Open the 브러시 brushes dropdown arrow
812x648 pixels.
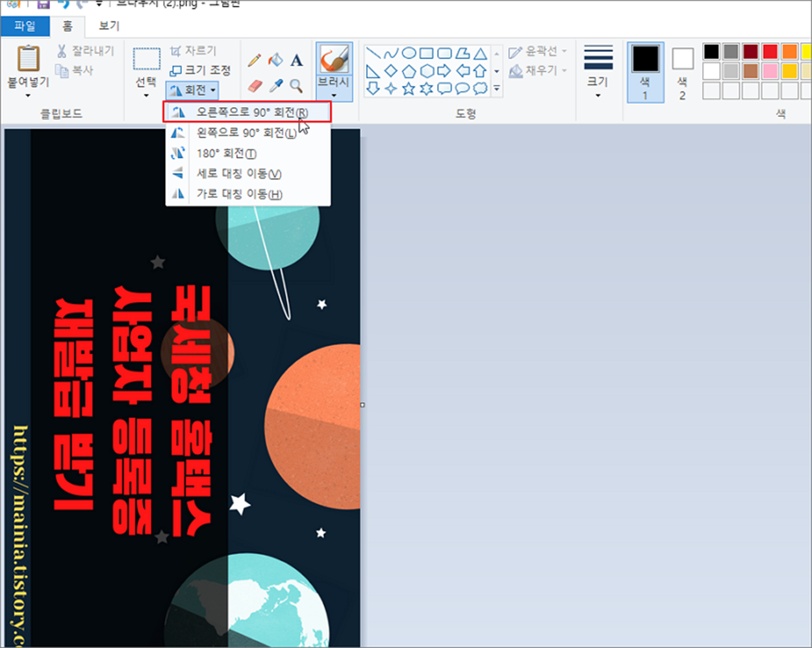(x=334, y=95)
